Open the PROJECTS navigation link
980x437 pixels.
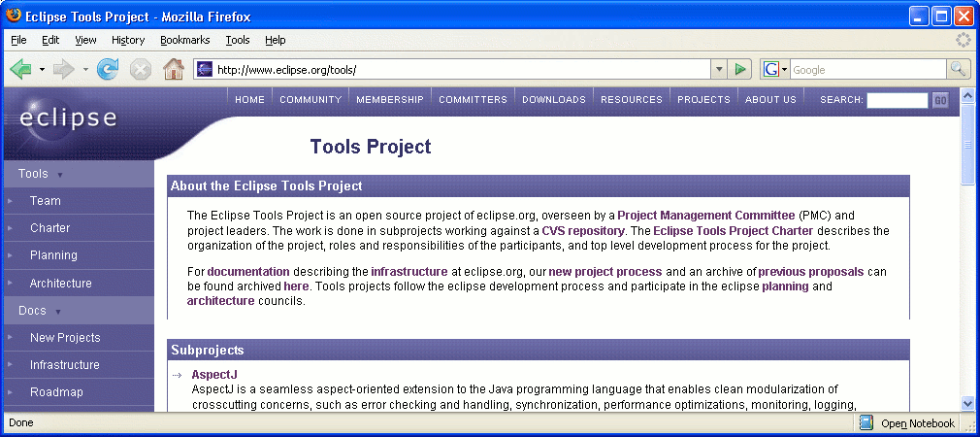coord(703,99)
